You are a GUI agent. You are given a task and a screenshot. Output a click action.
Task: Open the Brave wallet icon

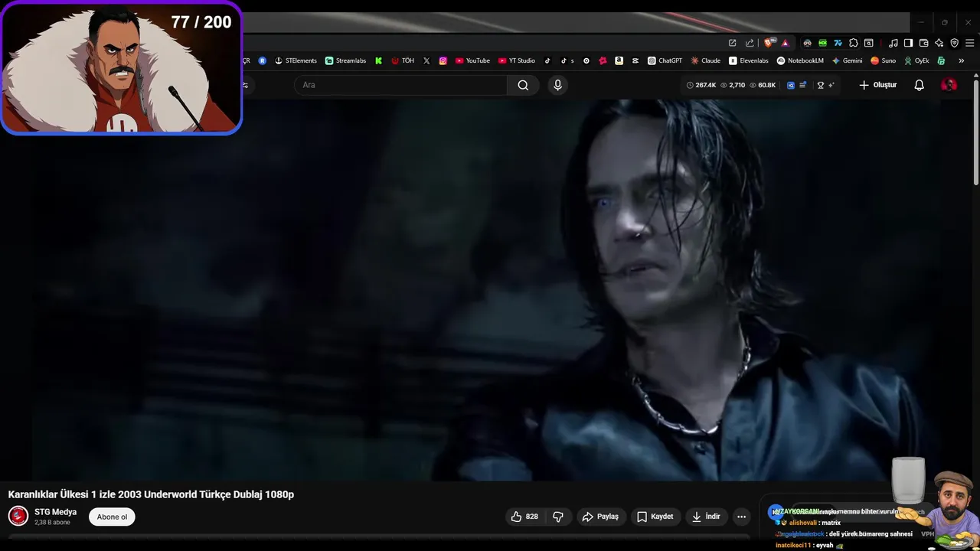tap(923, 43)
